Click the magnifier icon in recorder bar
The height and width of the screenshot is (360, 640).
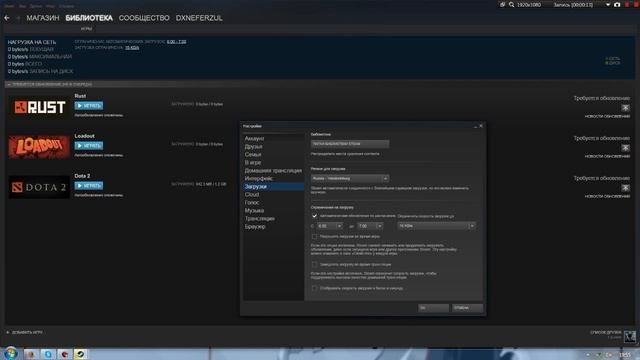511,4
